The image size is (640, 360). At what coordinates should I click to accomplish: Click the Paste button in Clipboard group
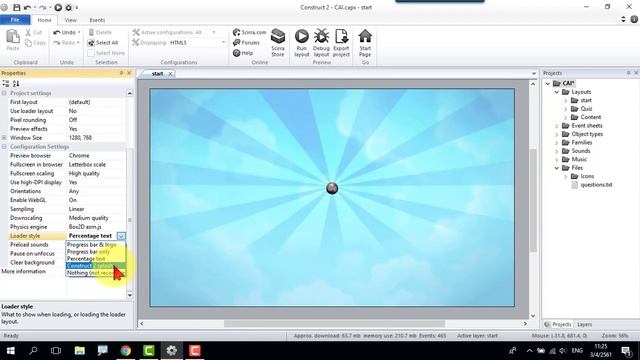click(x=13, y=40)
